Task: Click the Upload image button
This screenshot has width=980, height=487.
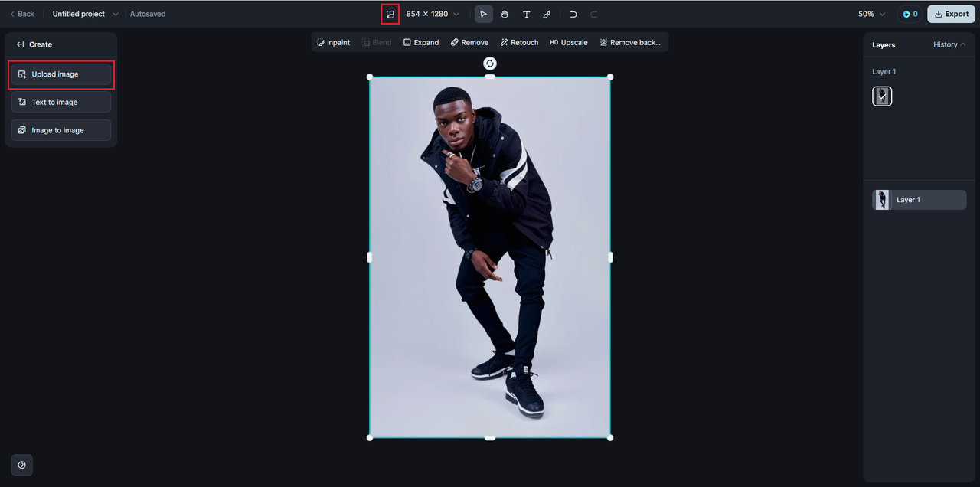Action: (x=61, y=74)
